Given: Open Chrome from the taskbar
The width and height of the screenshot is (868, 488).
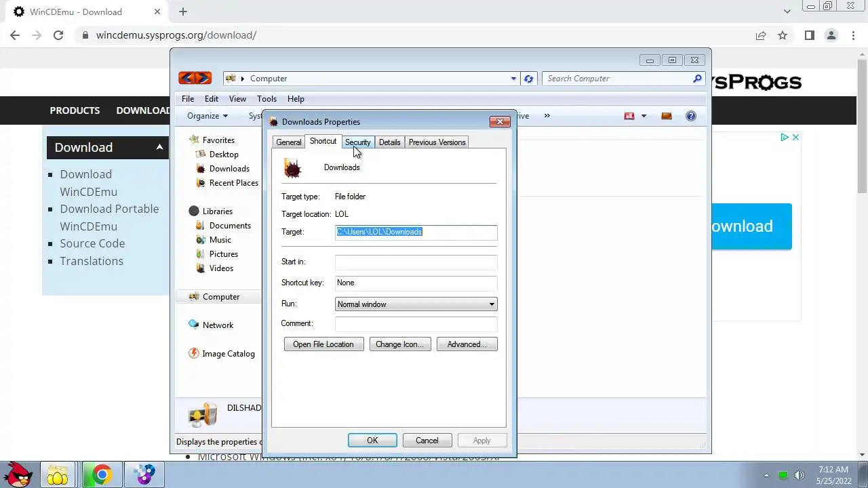Looking at the screenshot, I should 102,474.
